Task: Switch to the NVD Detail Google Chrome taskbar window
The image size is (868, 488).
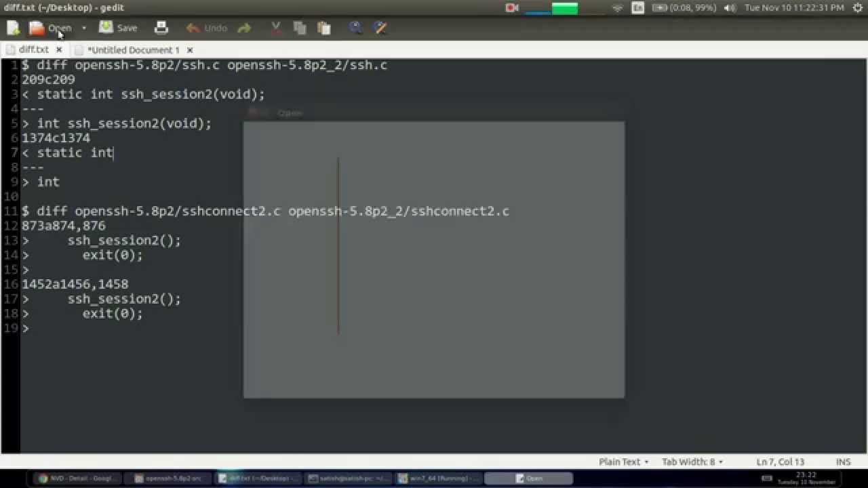Action: 77,479
